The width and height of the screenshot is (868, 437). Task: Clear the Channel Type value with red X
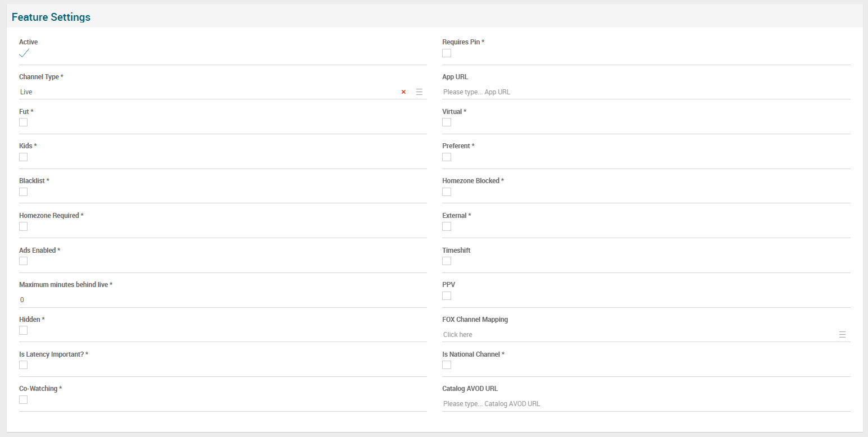pyautogui.click(x=403, y=92)
